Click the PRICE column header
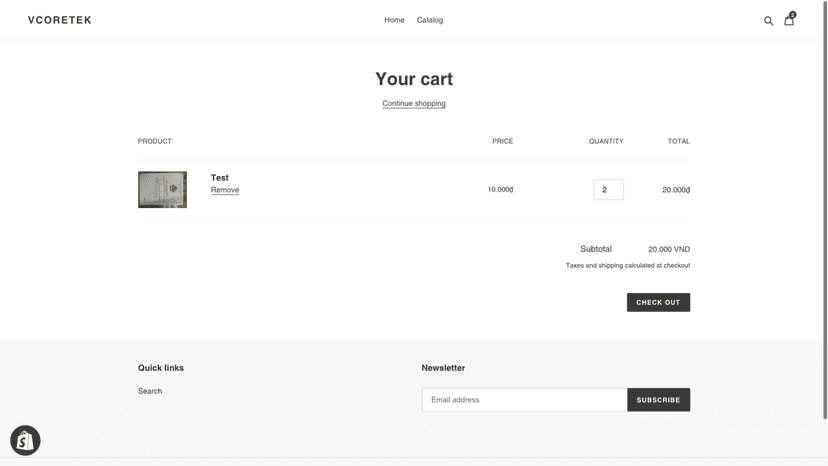Image resolution: width=828 pixels, height=466 pixels. click(x=503, y=141)
